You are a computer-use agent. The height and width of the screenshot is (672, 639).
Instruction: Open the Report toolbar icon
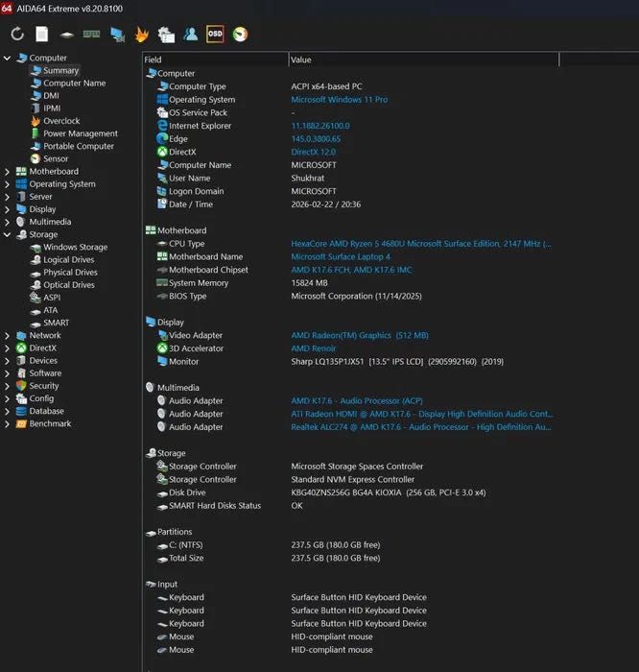pos(42,35)
